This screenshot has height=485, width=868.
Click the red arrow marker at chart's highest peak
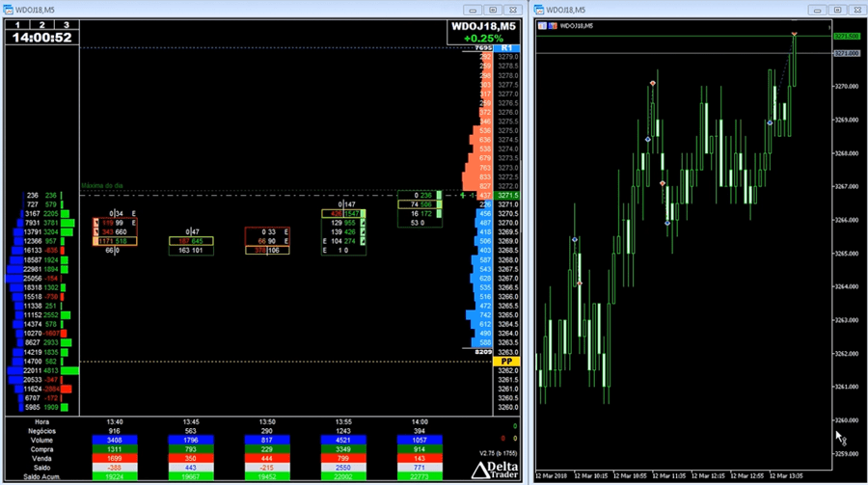(x=794, y=35)
